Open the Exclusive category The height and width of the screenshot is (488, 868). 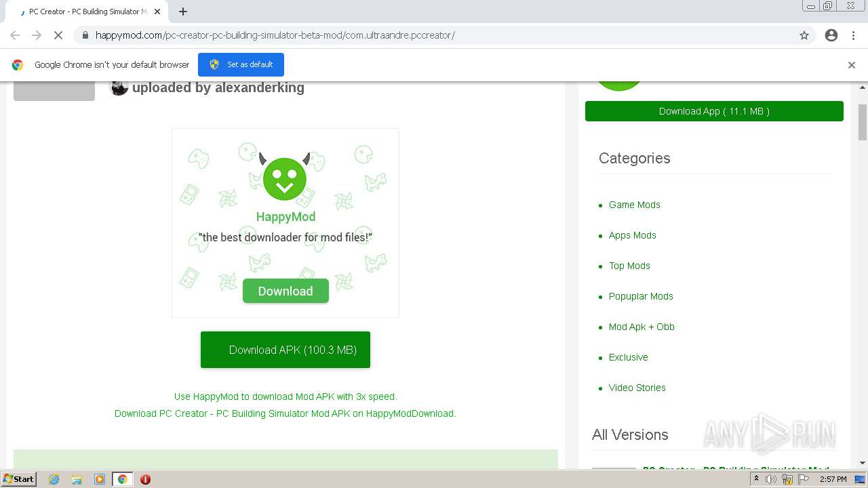(x=628, y=357)
